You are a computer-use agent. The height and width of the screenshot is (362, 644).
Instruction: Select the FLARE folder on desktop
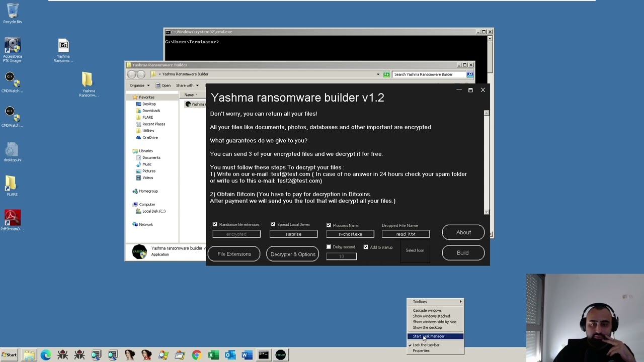pyautogui.click(x=12, y=186)
